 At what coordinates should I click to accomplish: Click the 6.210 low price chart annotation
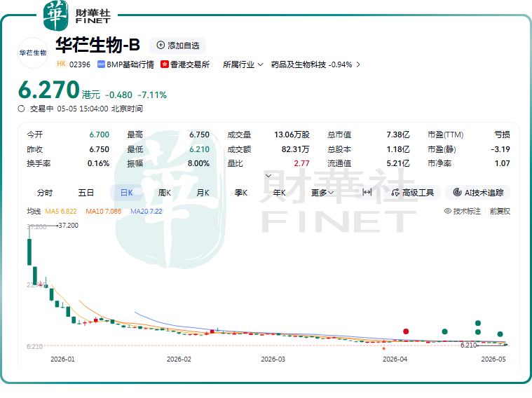pyautogui.click(x=468, y=345)
